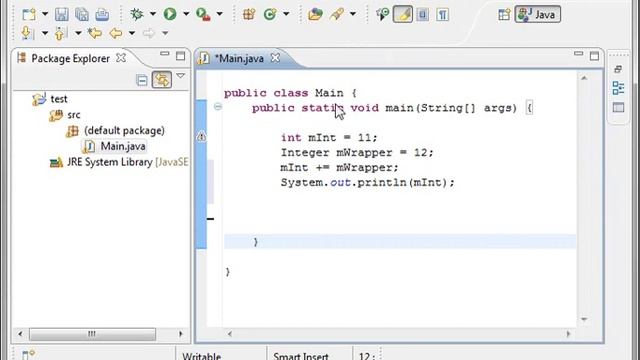Open the External Tools dropdown arrow

pyautogui.click(x=219, y=14)
